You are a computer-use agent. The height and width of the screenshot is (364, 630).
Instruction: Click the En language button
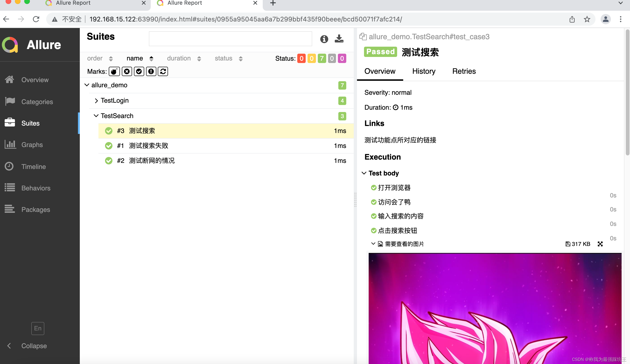pos(38,328)
